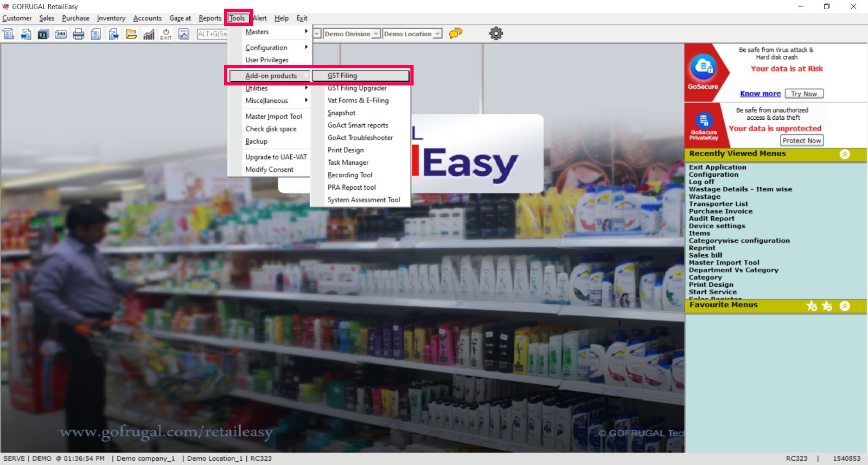This screenshot has height=465, width=868.
Task: Open Modify Consent
Action: [269, 170]
